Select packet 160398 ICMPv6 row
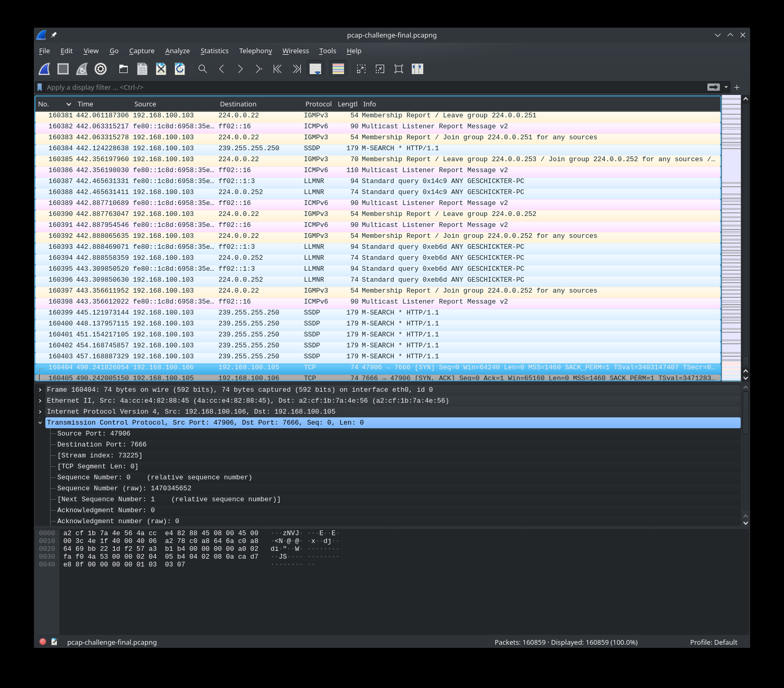The image size is (784, 688). coord(378,301)
